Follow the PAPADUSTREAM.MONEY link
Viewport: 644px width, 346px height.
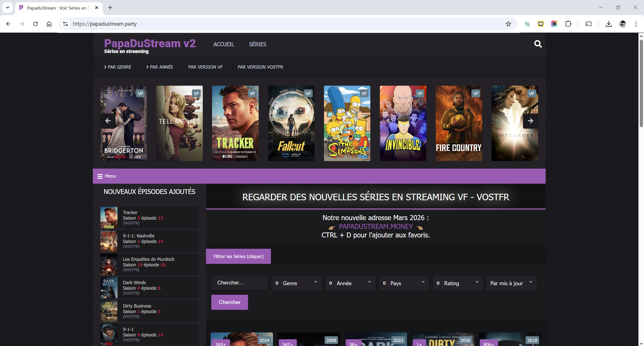[x=376, y=227]
